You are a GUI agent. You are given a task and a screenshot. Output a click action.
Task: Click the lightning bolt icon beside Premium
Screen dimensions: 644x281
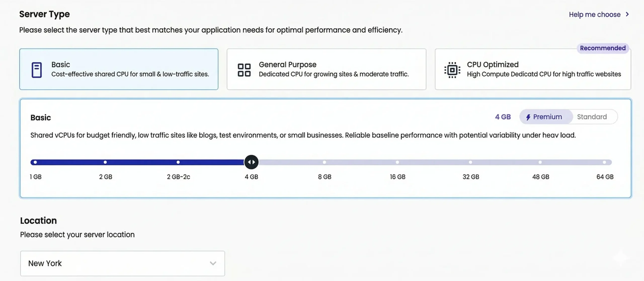pos(528,117)
